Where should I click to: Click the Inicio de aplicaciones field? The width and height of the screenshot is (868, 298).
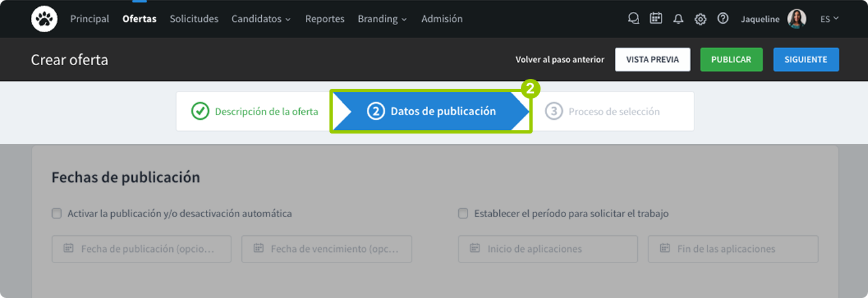548,249
